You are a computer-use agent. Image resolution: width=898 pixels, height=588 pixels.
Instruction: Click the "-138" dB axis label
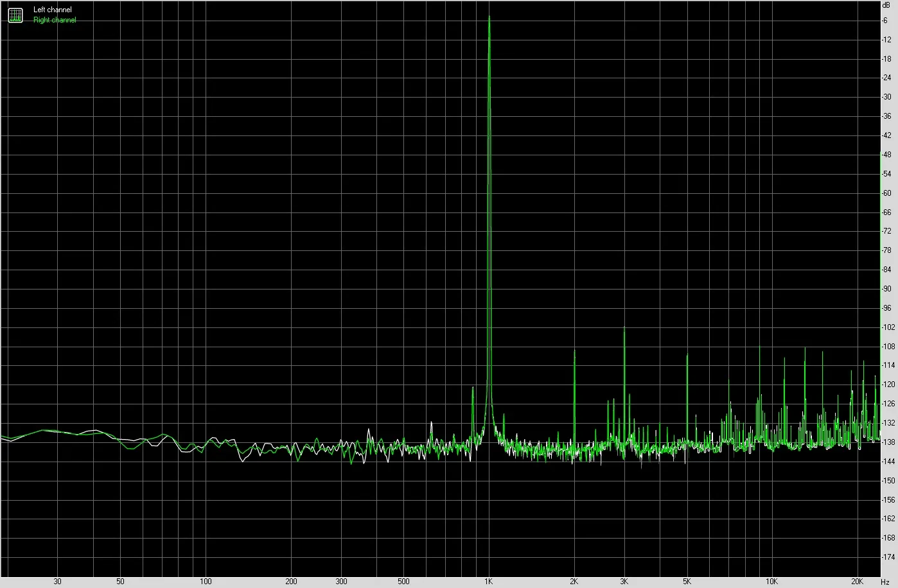[x=888, y=442]
